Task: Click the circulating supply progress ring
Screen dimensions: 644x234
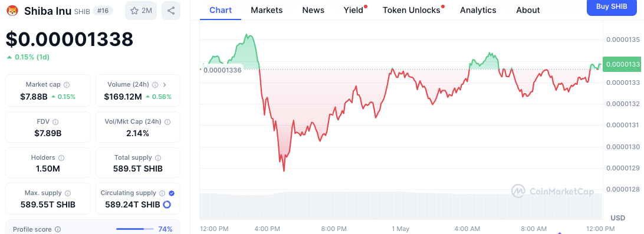Action: click(167, 205)
